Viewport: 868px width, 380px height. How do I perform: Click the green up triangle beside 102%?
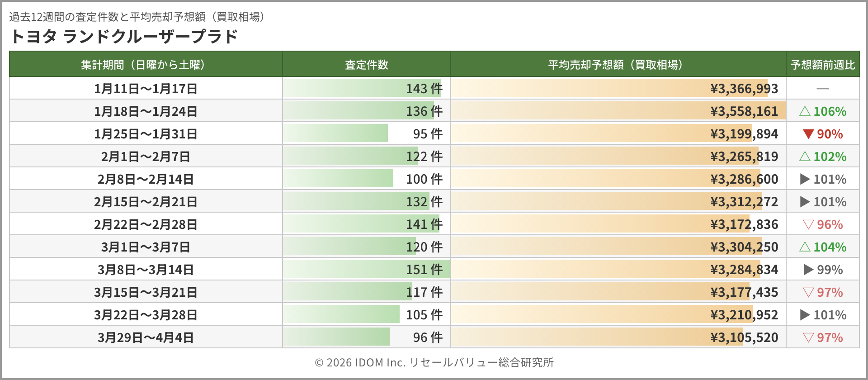click(805, 157)
